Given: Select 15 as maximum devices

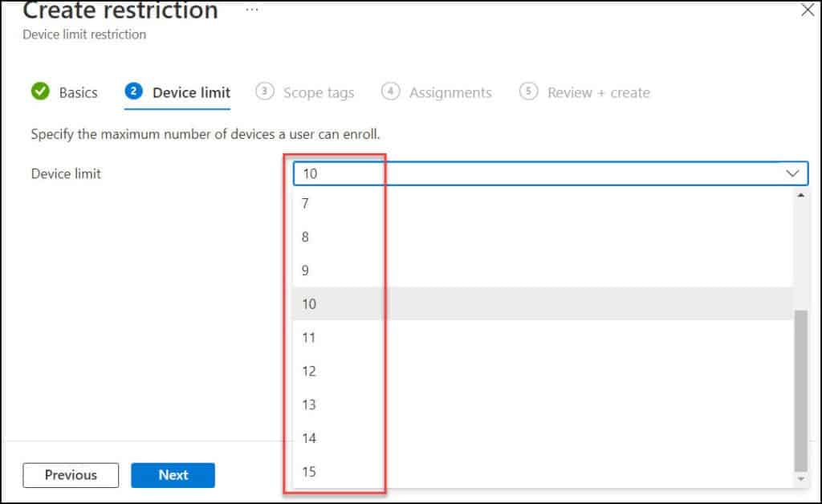Looking at the screenshot, I should (x=309, y=472).
